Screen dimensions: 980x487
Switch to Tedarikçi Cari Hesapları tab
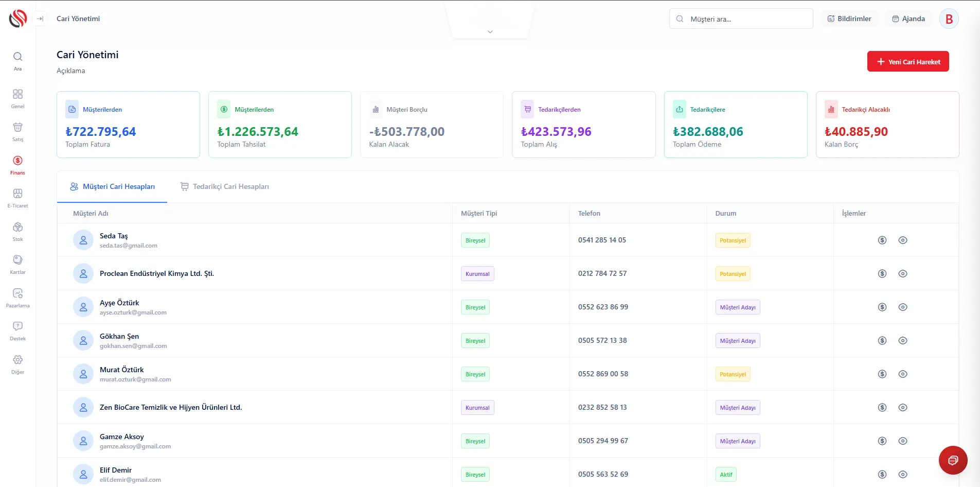(225, 186)
